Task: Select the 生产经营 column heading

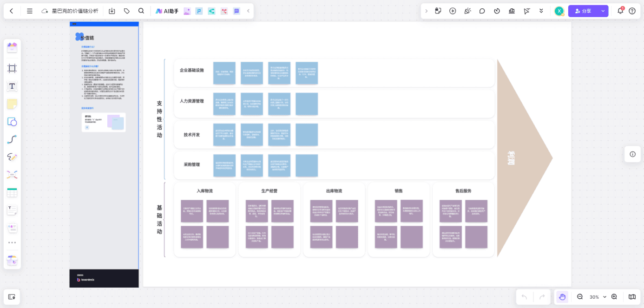Action: (x=269, y=191)
